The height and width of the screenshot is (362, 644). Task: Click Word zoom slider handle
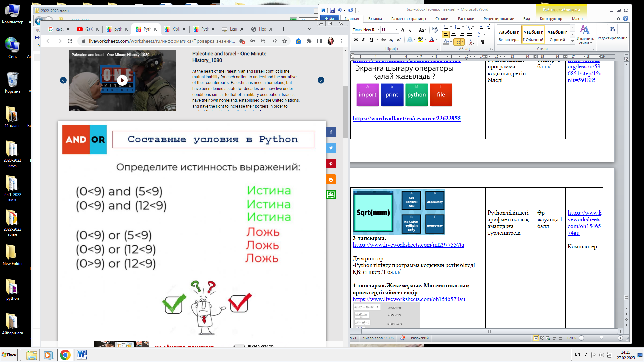point(601,338)
